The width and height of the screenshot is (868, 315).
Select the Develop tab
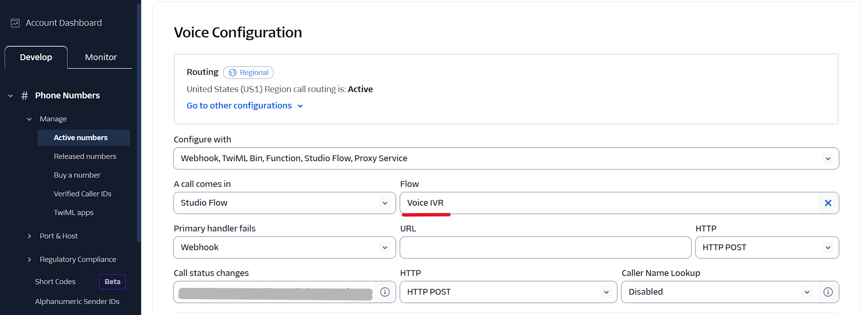(x=36, y=57)
